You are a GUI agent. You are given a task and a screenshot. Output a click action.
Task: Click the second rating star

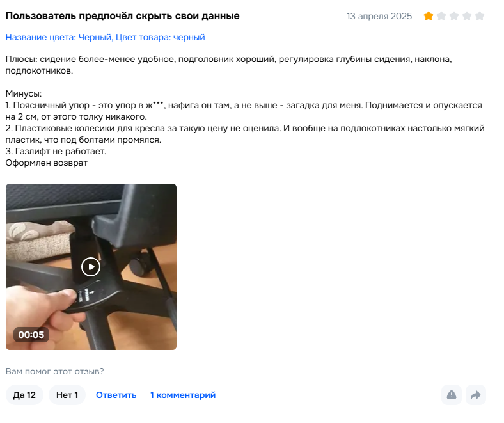point(441,16)
